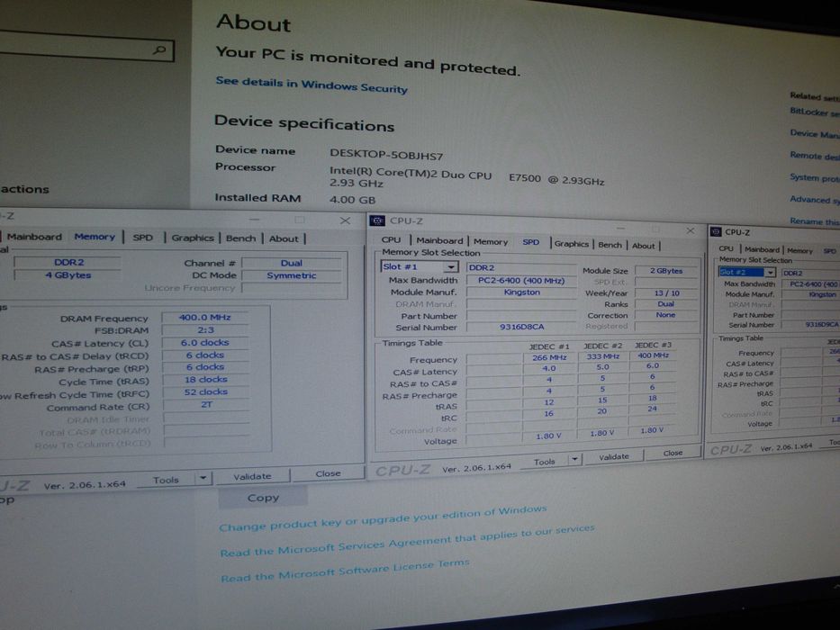Click JEDEC #3 frequency 400 MHz cell

click(653, 355)
